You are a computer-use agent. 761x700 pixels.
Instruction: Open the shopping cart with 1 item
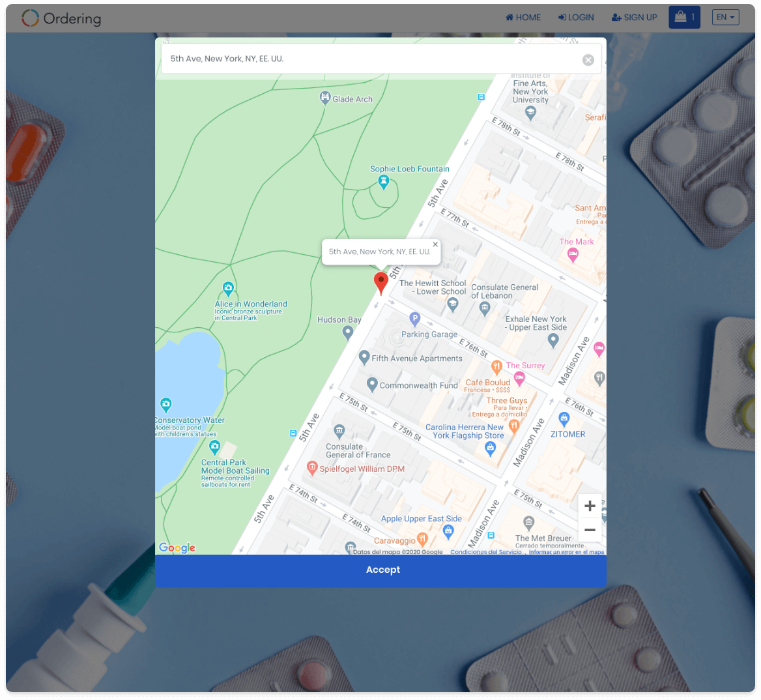point(684,18)
